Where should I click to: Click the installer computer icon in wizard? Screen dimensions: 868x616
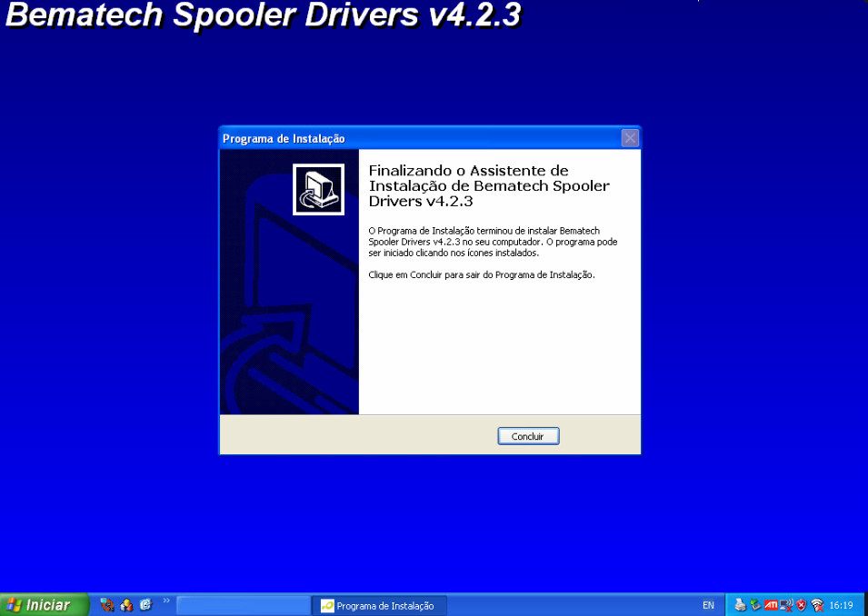pos(318,189)
